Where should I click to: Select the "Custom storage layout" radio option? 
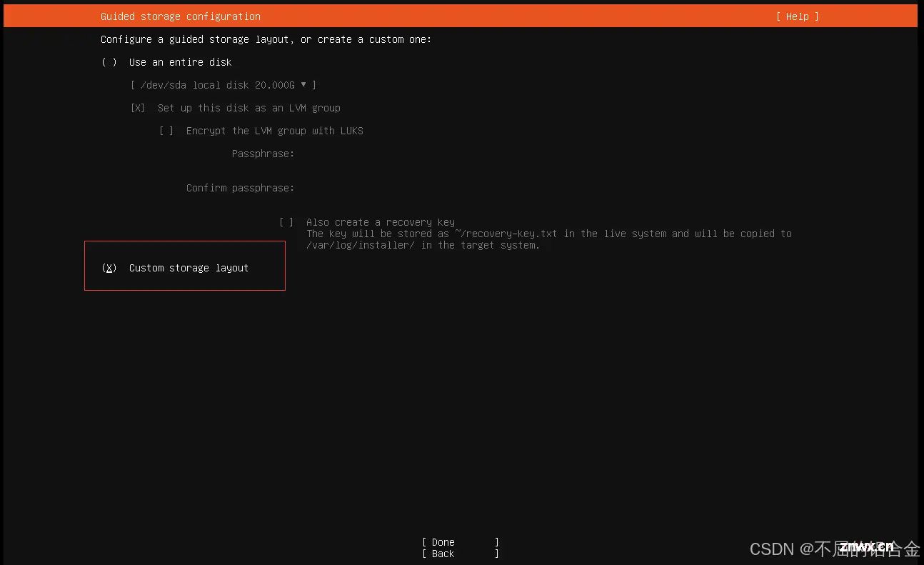click(109, 268)
